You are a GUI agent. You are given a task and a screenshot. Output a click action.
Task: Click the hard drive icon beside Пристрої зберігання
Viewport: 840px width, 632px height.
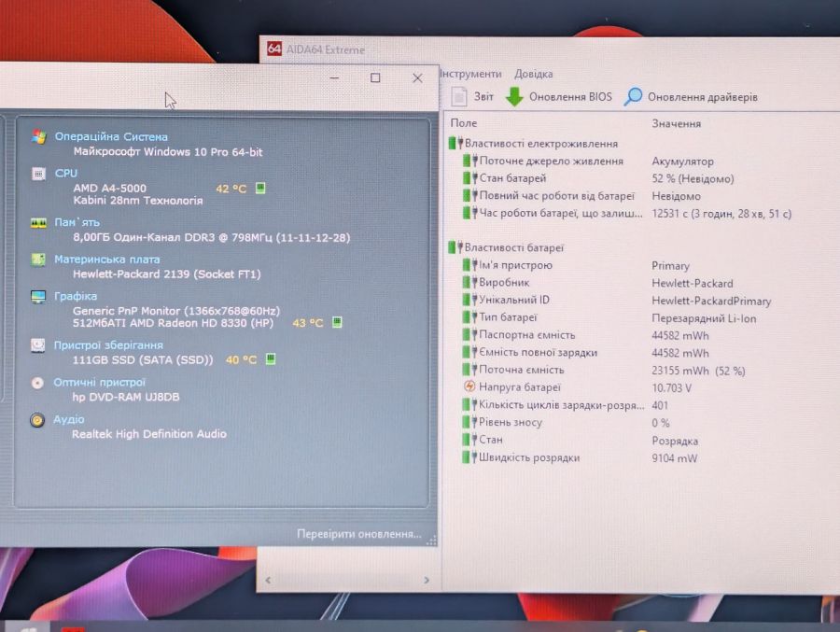coord(37,345)
